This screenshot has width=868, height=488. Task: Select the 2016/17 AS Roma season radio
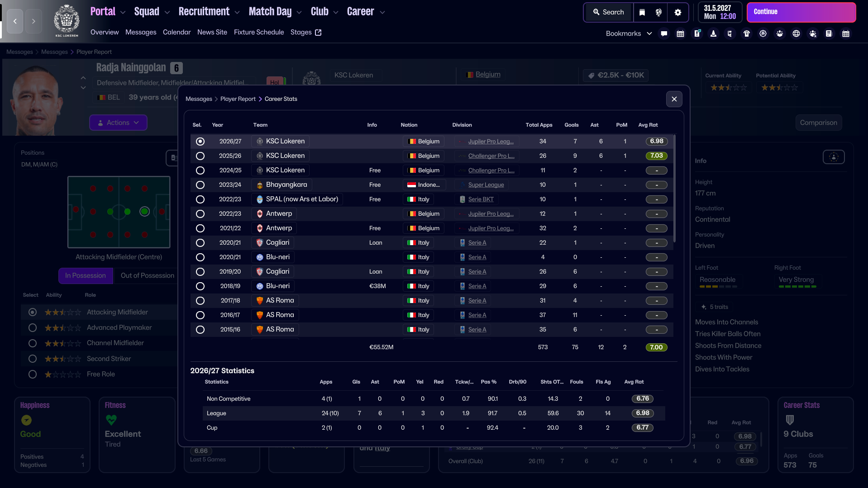200,315
